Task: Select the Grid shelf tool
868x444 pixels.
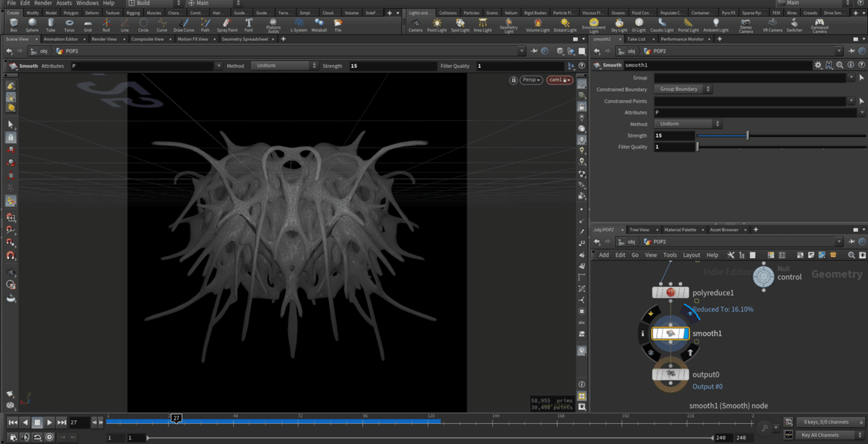Action: tap(88, 25)
